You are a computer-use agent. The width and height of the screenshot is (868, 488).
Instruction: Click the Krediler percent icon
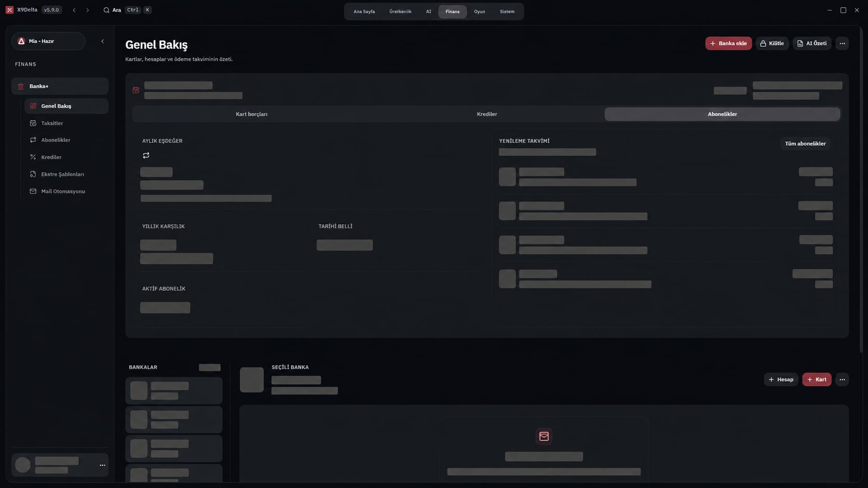click(33, 157)
